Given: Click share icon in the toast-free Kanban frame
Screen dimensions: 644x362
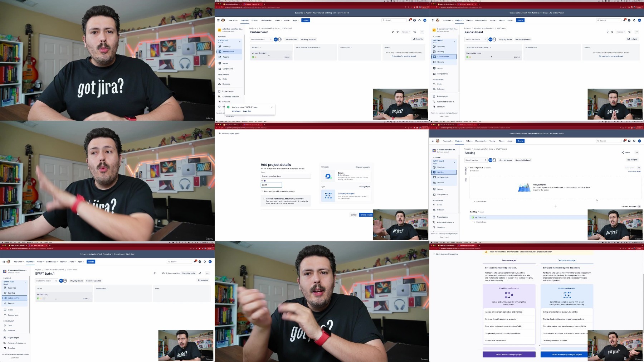Looking at the screenshot, I should [629, 32].
